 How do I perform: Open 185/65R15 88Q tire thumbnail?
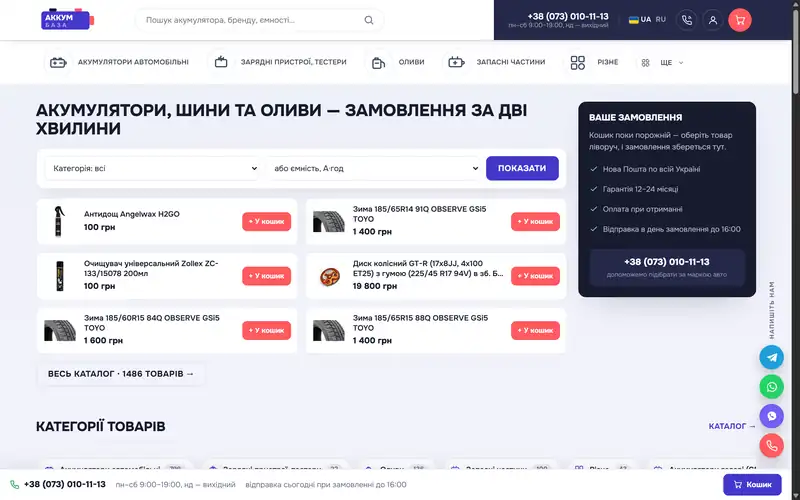(x=329, y=330)
